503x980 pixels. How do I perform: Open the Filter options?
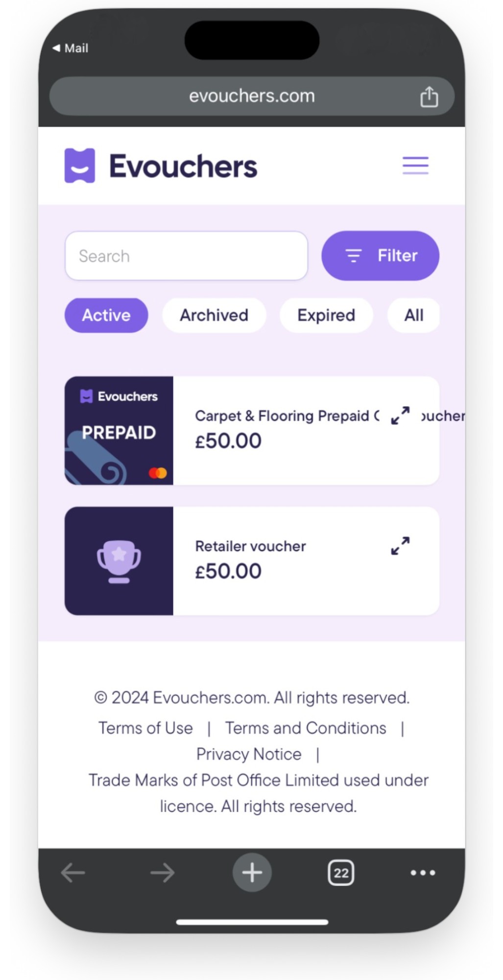(x=380, y=256)
